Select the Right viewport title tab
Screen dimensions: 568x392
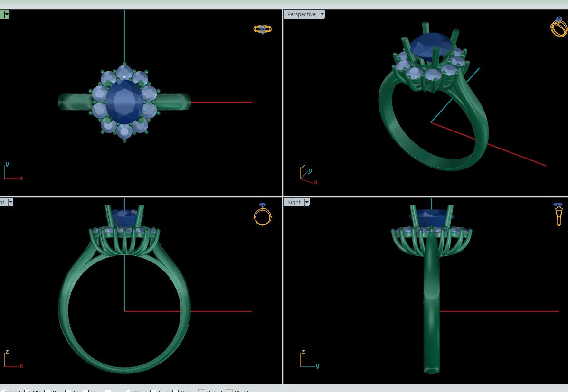[x=294, y=202]
